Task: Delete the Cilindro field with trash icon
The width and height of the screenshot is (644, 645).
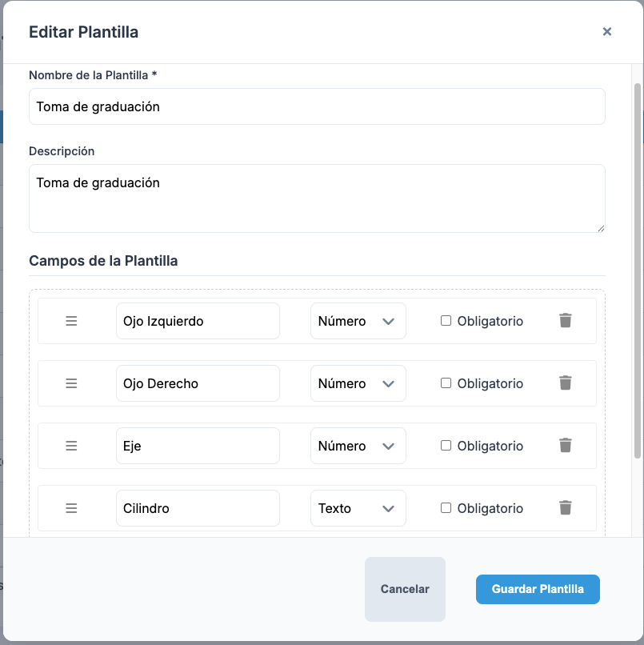Action: (565, 508)
